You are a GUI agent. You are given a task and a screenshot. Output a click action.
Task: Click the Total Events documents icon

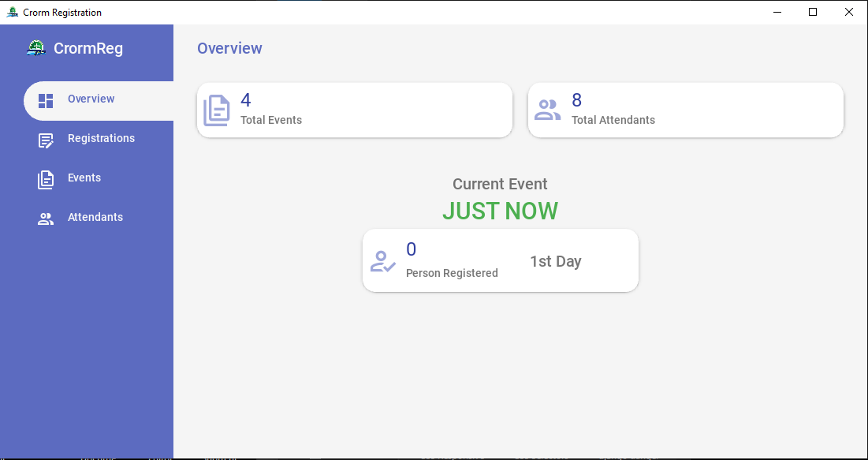217,110
